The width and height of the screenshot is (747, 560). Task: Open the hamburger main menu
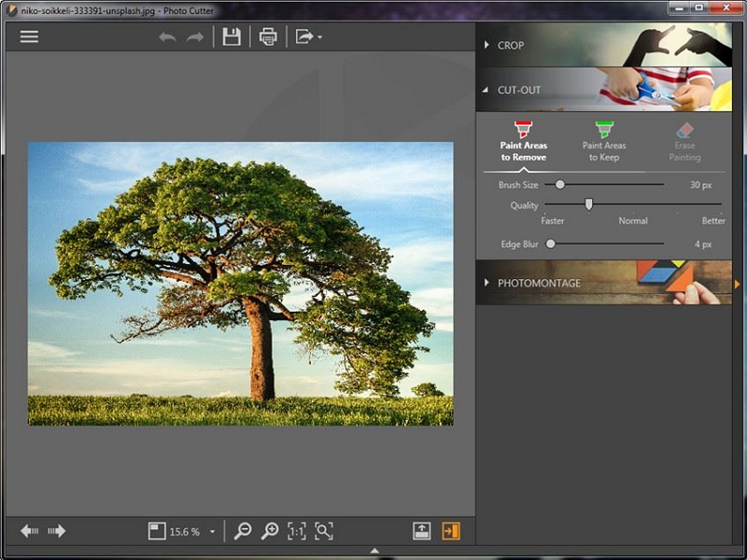(29, 36)
